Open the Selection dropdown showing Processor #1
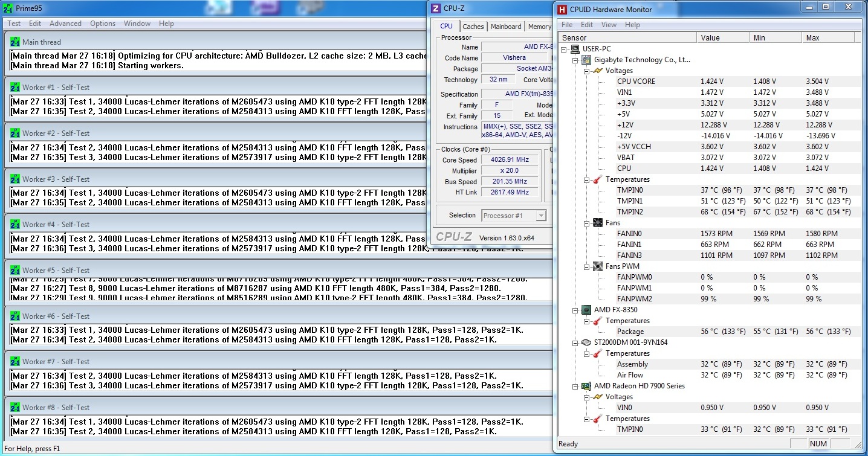Viewport: 868px width, 456px height. pos(514,216)
